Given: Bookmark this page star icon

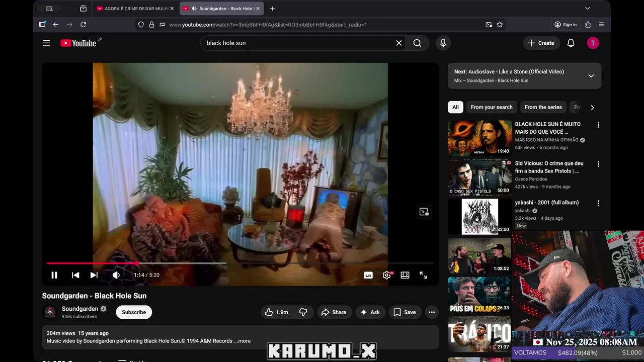Looking at the screenshot, I should point(500,25).
